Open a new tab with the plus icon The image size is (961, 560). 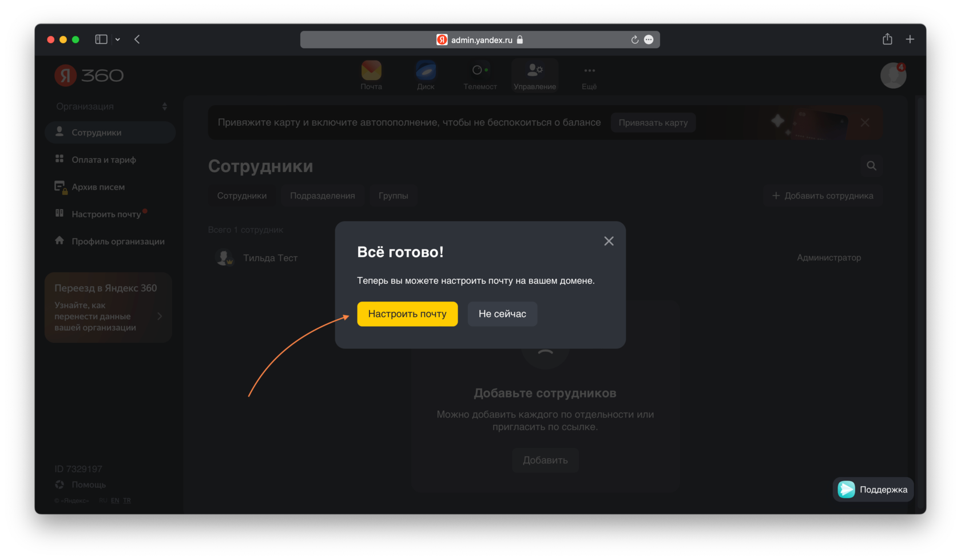(x=910, y=39)
